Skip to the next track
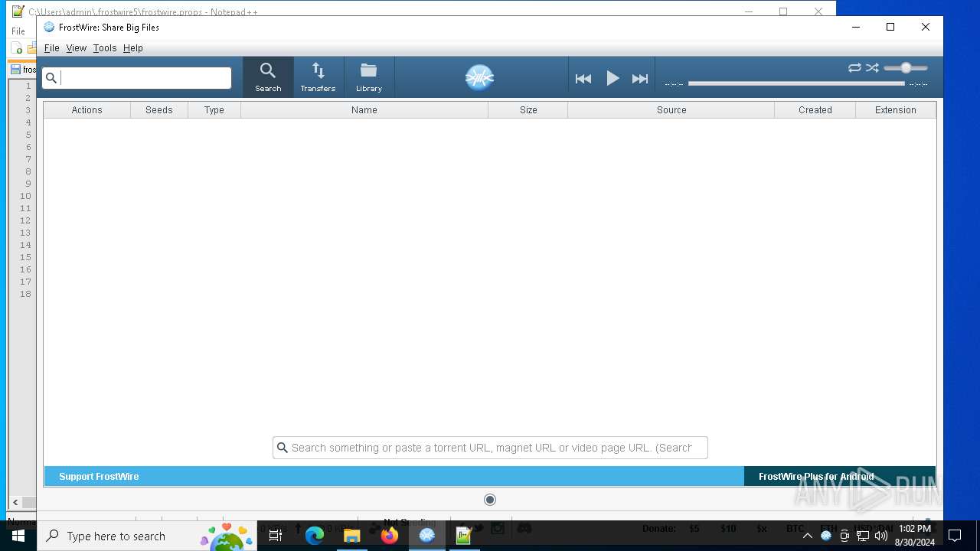Image resolution: width=980 pixels, height=551 pixels. pyautogui.click(x=640, y=78)
